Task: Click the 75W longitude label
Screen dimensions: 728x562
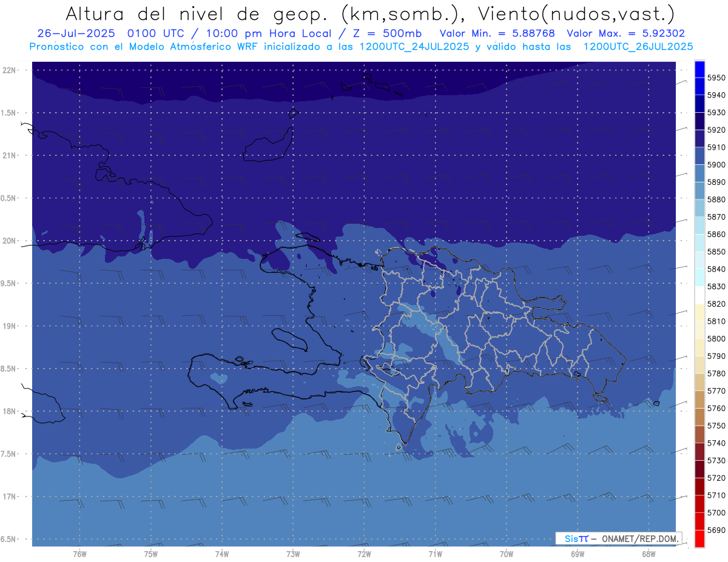Action: coord(150,554)
